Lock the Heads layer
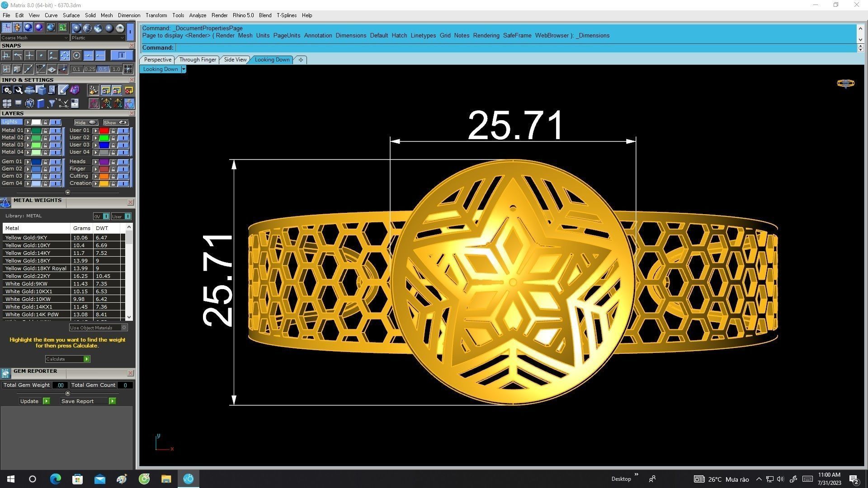Viewport: 868px width, 488px height. tap(113, 162)
